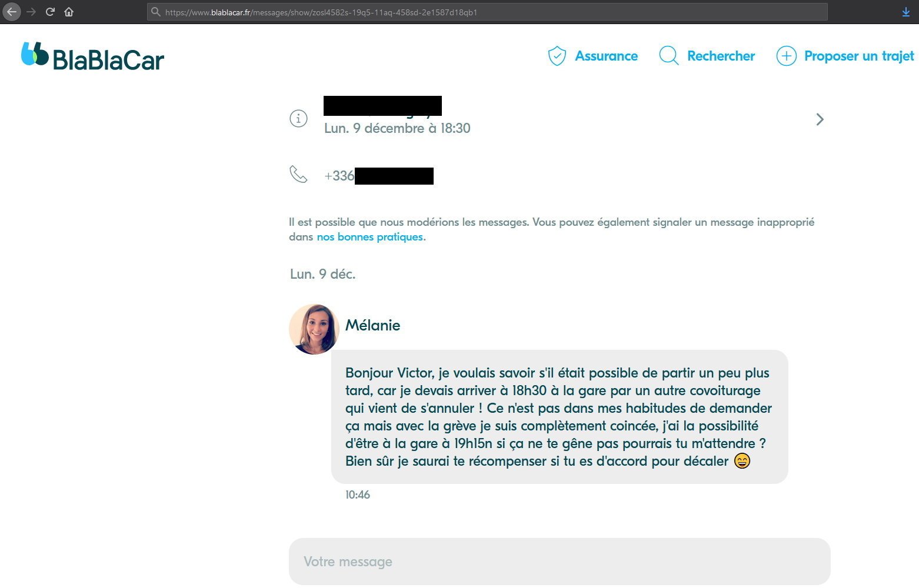Click the Rechercher magnifying glass icon
The width and height of the screenshot is (919, 588).
coord(669,56)
